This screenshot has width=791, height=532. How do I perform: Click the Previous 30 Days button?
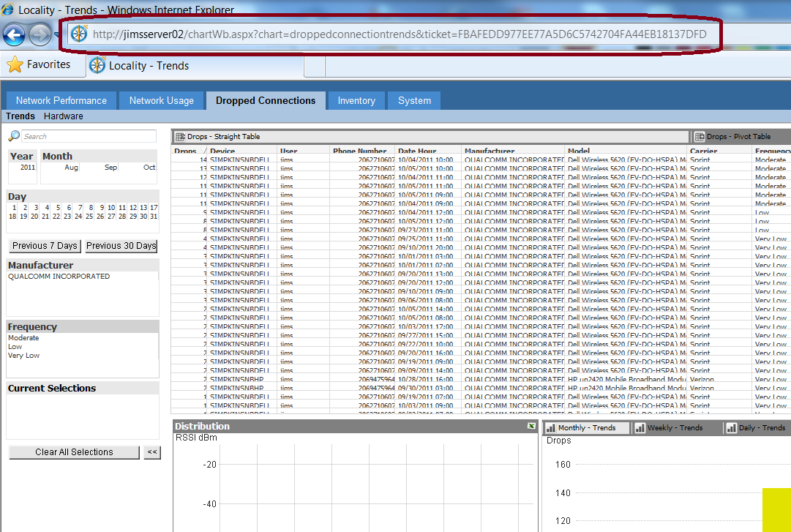tap(121, 246)
